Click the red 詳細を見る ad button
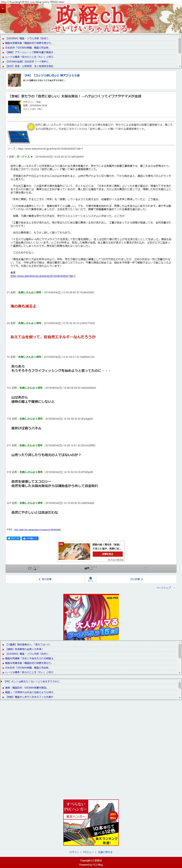 tap(108, 554)
